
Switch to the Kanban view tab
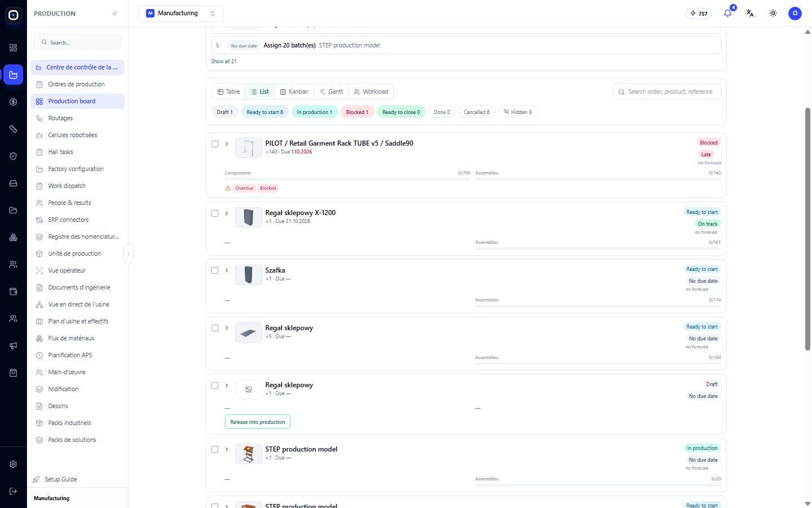(x=294, y=91)
